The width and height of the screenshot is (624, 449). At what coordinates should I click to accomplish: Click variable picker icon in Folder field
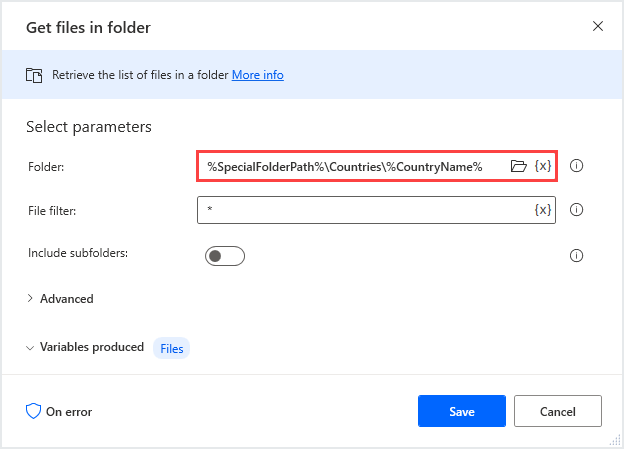coord(542,166)
